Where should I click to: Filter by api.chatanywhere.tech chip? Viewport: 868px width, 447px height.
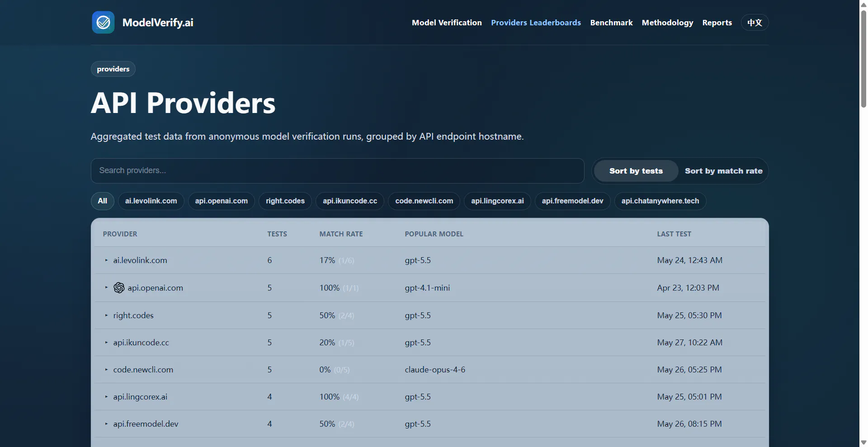[x=660, y=201]
